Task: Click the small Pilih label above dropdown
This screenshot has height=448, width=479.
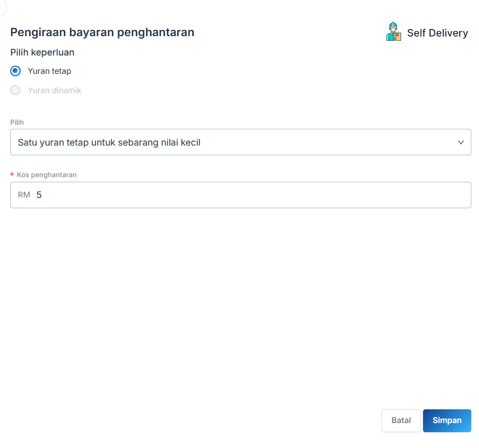Action: [17, 122]
